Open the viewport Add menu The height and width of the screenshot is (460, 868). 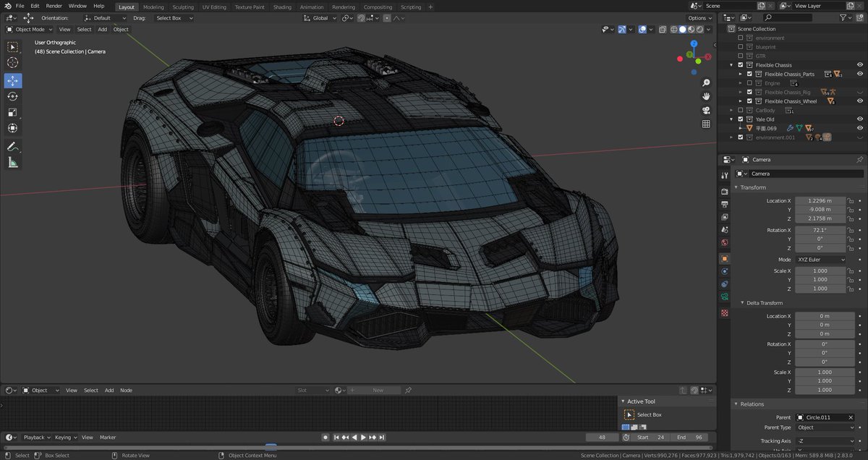tap(103, 30)
